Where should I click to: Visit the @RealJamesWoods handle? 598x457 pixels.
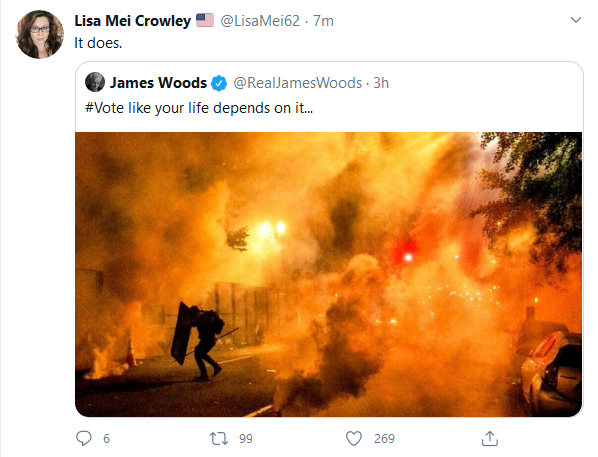click(x=297, y=83)
